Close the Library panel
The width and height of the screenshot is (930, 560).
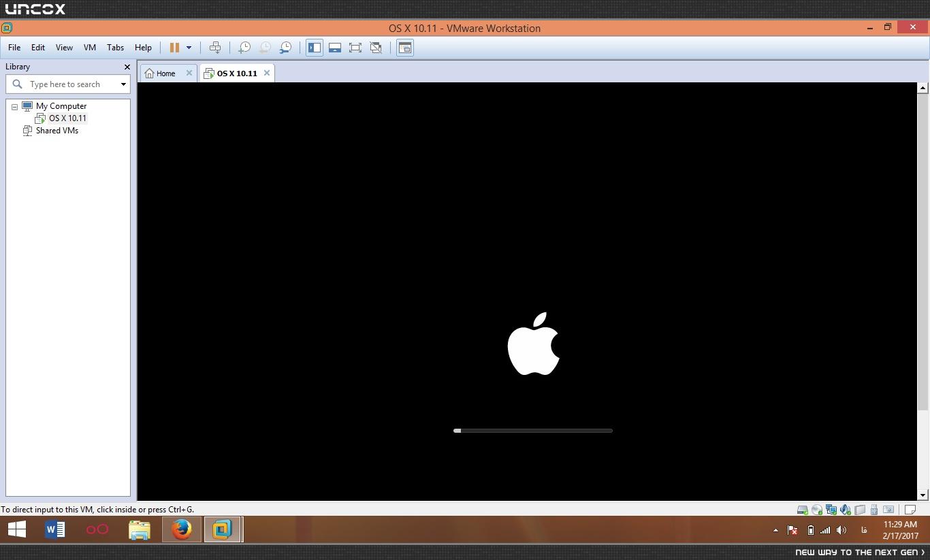(x=127, y=67)
